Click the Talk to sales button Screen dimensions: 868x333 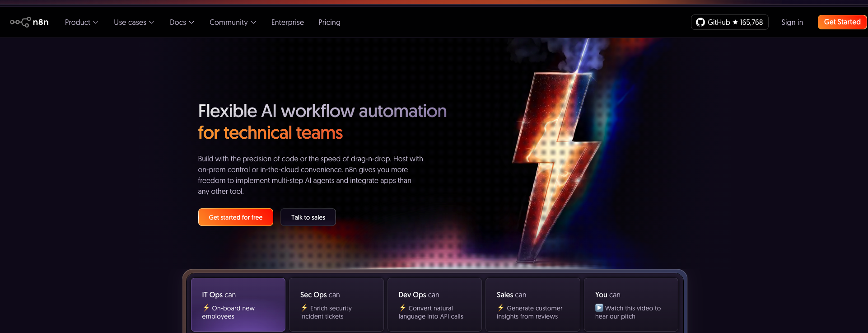tap(308, 217)
